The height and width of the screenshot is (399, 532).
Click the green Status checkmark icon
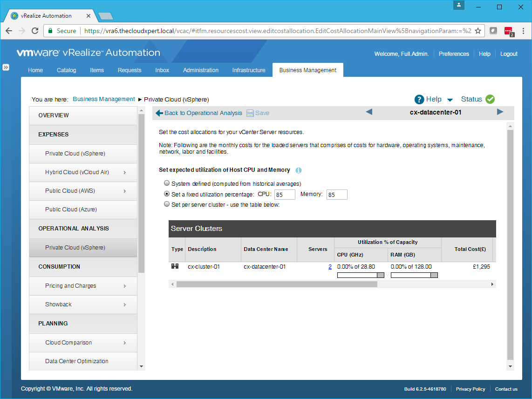490,99
